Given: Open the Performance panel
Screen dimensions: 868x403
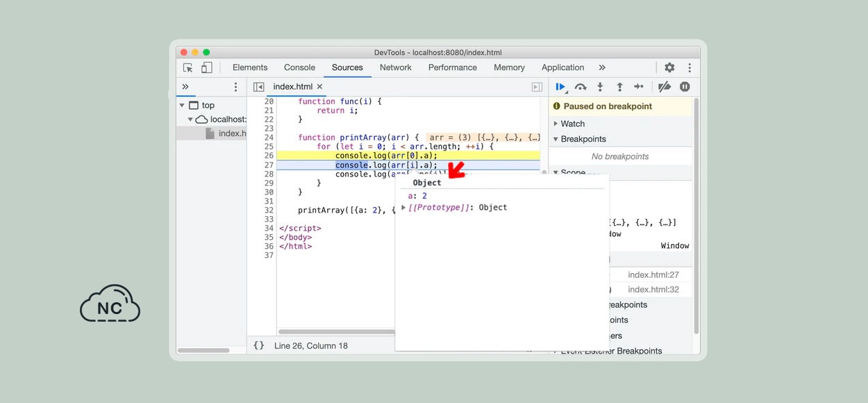Looking at the screenshot, I should pos(453,67).
